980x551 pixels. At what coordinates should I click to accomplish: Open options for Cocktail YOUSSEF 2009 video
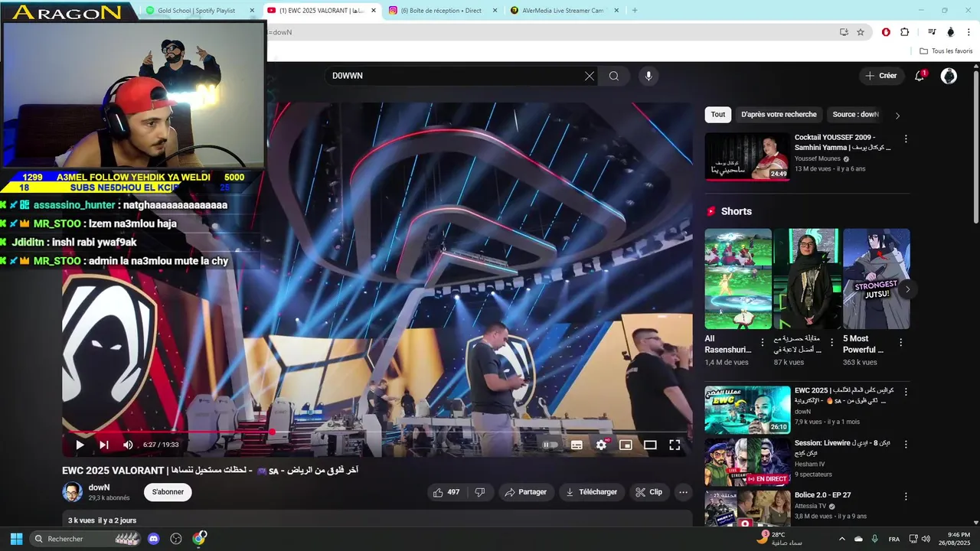click(x=906, y=139)
